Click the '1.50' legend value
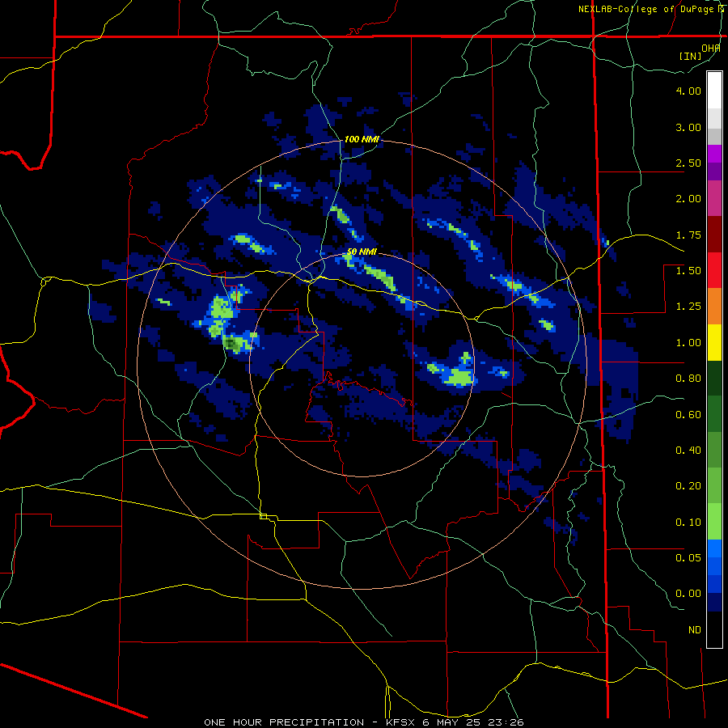The width and height of the screenshot is (728, 728). pos(688,271)
